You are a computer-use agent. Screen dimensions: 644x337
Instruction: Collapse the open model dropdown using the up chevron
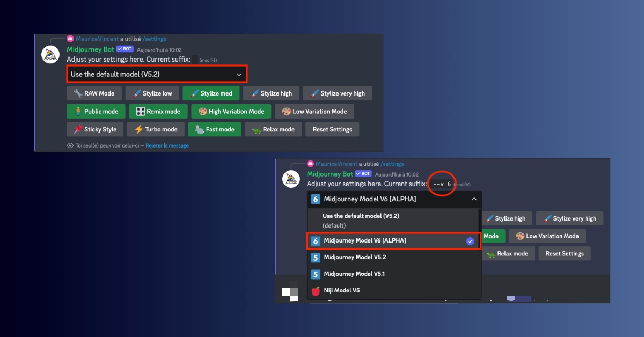pos(473,199)
